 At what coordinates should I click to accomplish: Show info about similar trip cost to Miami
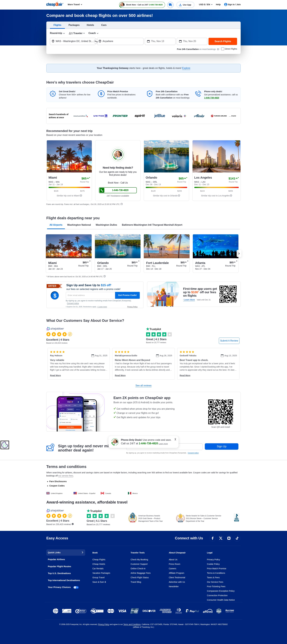(x=81, y=195)
